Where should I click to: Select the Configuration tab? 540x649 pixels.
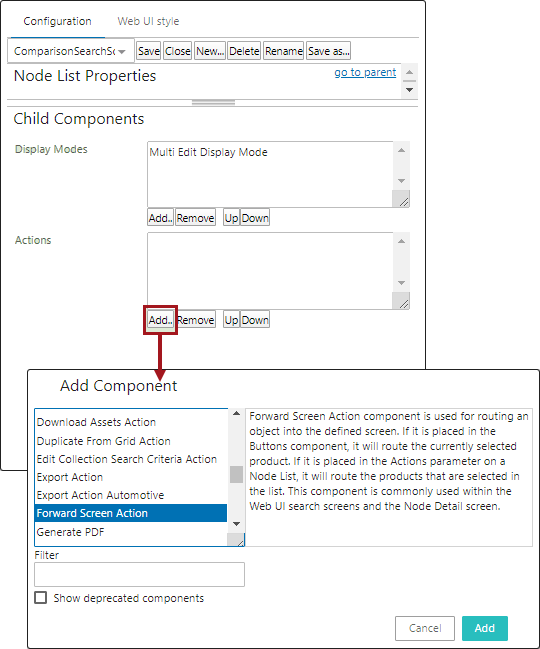point(57,21)
